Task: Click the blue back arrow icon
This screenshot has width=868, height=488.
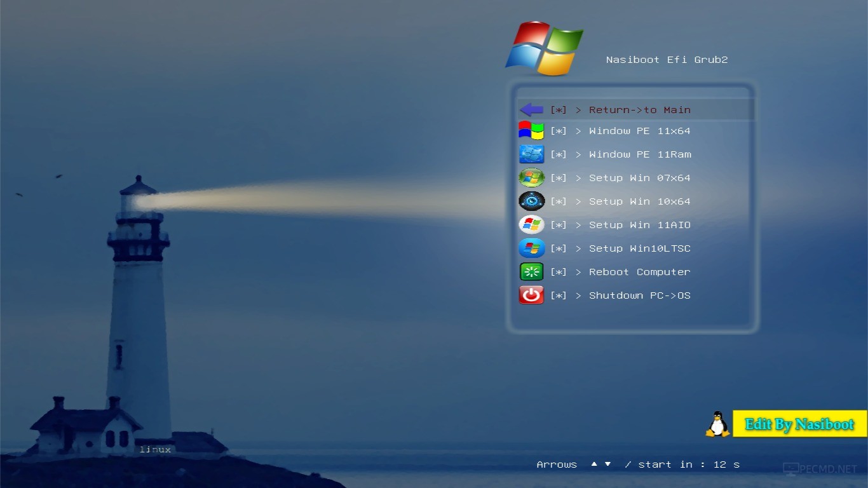Action: (531, 110)
